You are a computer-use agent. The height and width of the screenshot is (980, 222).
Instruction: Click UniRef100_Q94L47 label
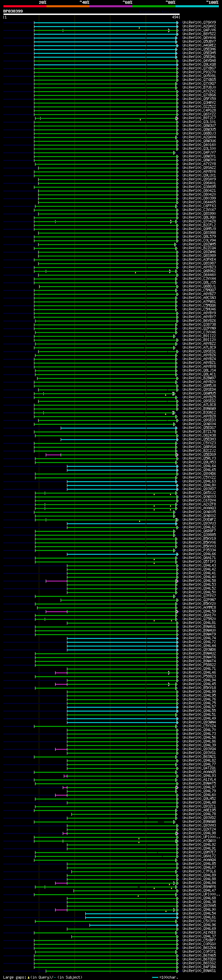(199, 890)
